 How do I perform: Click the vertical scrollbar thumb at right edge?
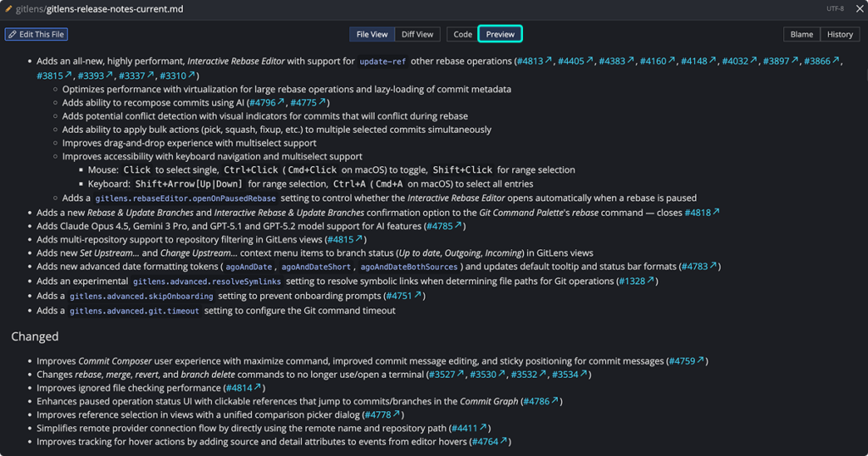(x=865, y=75)
